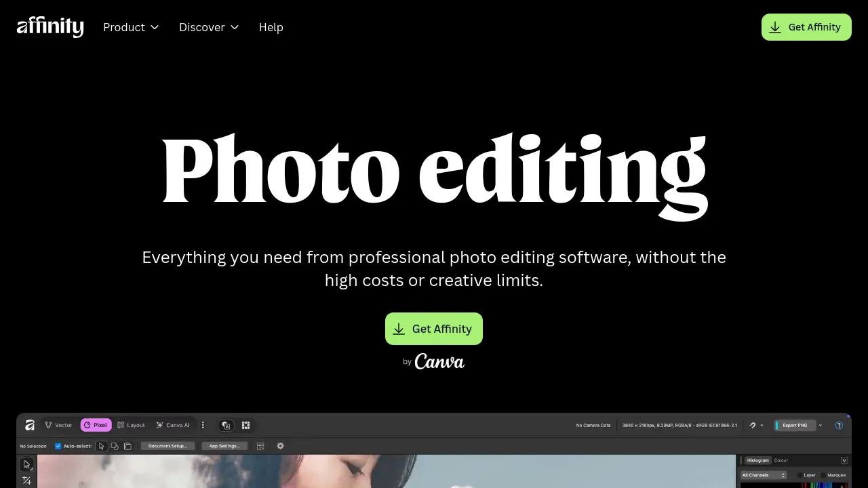This screenshot has height=488, width=868.
Task: Click the gear icon in the context toolbar
Action: point(281,446)
